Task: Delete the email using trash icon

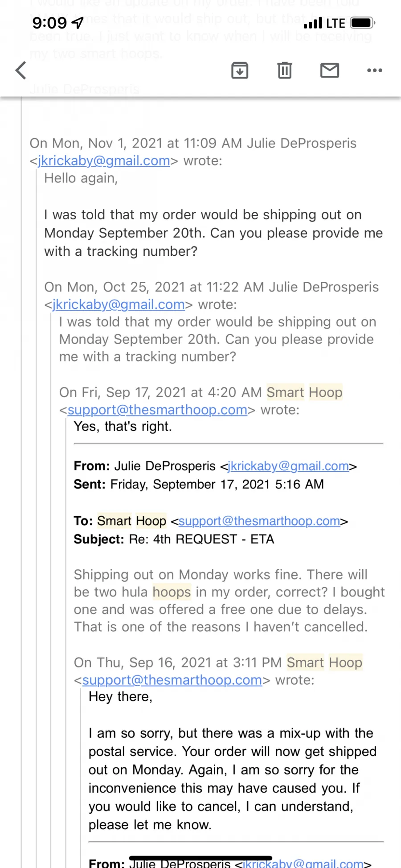Action: tap(285, 70)
